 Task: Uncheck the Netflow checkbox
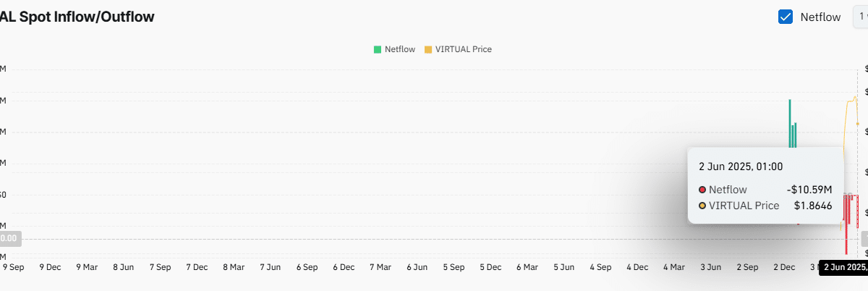click(x=786, y=17)
